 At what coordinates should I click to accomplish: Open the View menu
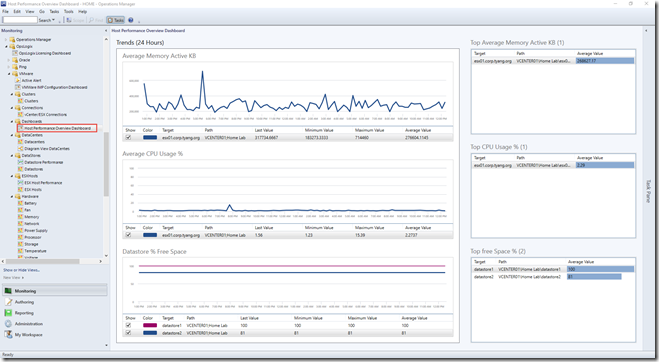pos(30,11)
